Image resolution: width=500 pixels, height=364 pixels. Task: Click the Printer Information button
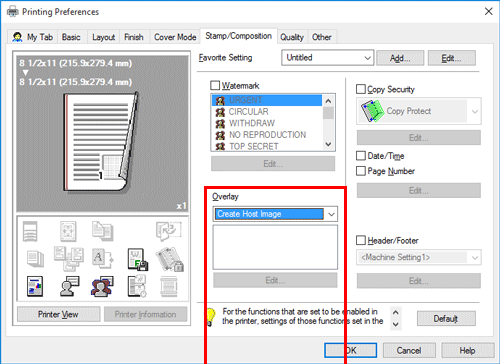coord(145,314)
